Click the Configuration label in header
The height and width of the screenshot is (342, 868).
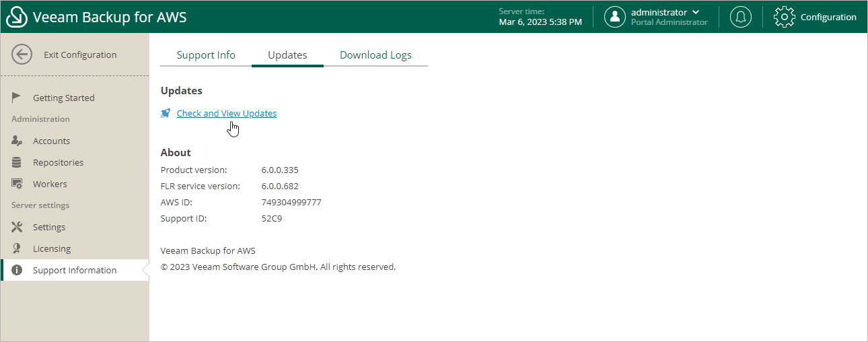point(828,17)
